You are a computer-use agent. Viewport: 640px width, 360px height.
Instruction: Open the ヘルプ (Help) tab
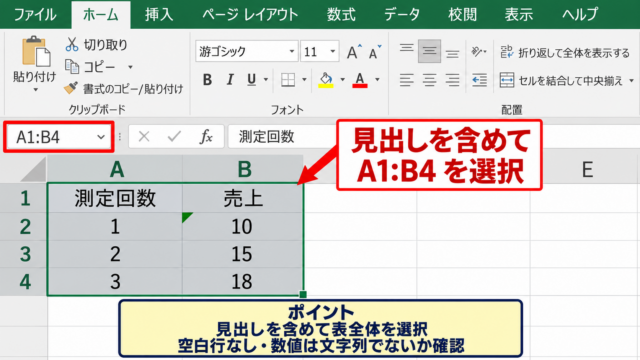click(x=580, y=15)
